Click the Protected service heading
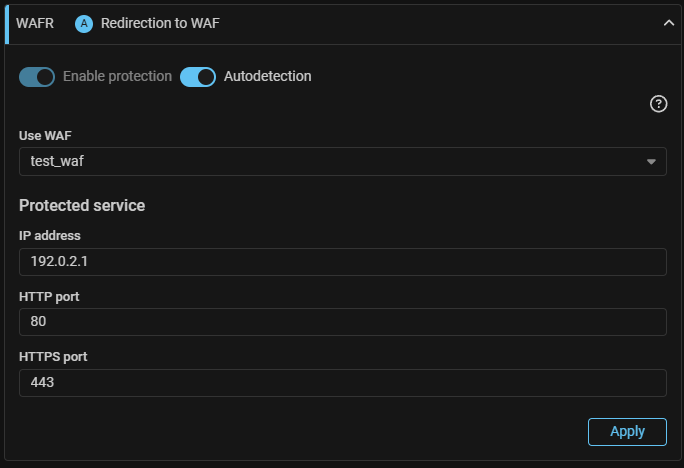This screenshot has height=468, width=684. pyautogui.click(x=82, y=205)
